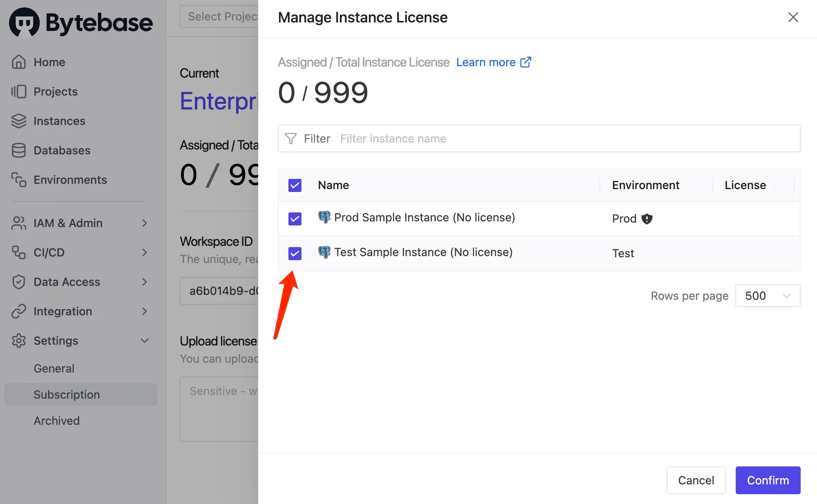Uncheck Test Sample Instance

pyautogui.click(x=295, y=254)
